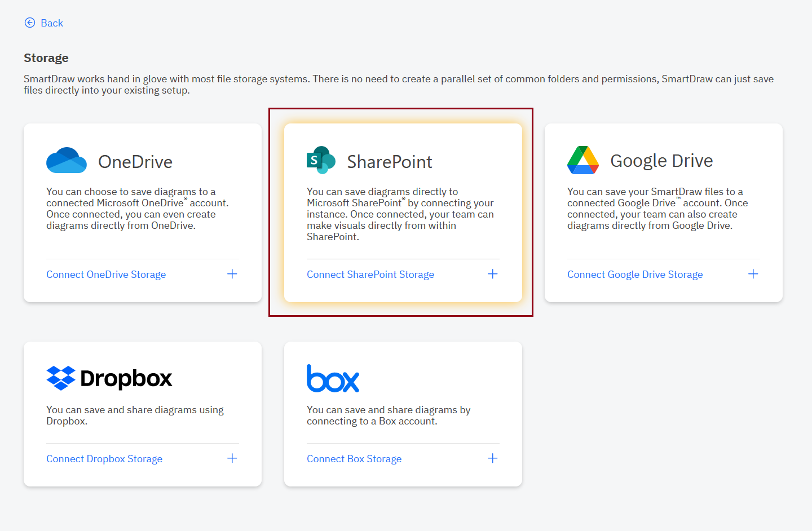Open Connect OneDrive Storage

point(106,275)
